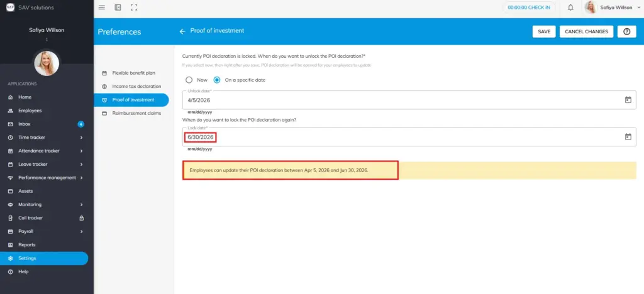644x294 pixels.
Task: Click the SAVE button
Action: [x=544, y=31]
